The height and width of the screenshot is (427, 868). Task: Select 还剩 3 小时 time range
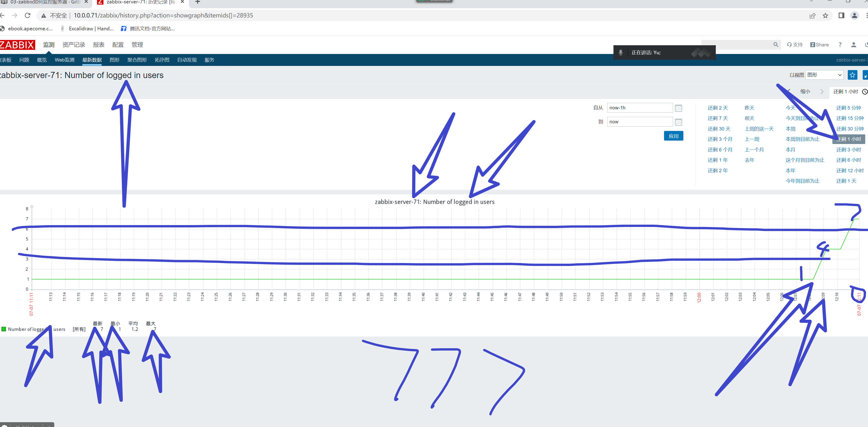[848, 150]
